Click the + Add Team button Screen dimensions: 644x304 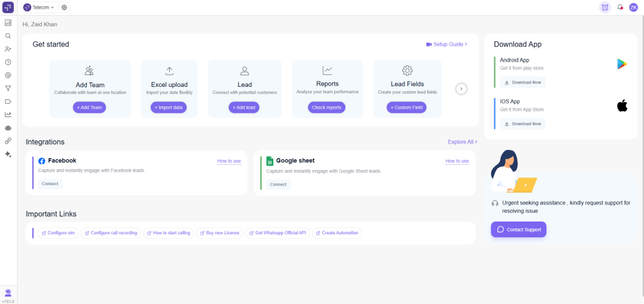[89, 107]
